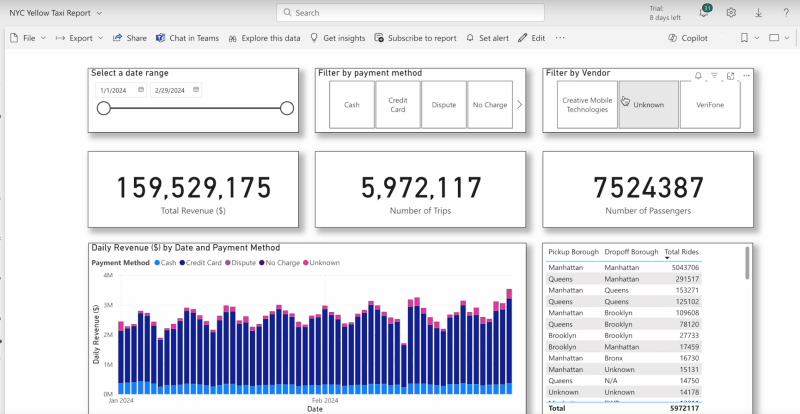Viewport: 800px width, 414px height.
Task: Click the N/A dropoff cell
Action: (611, 381)
